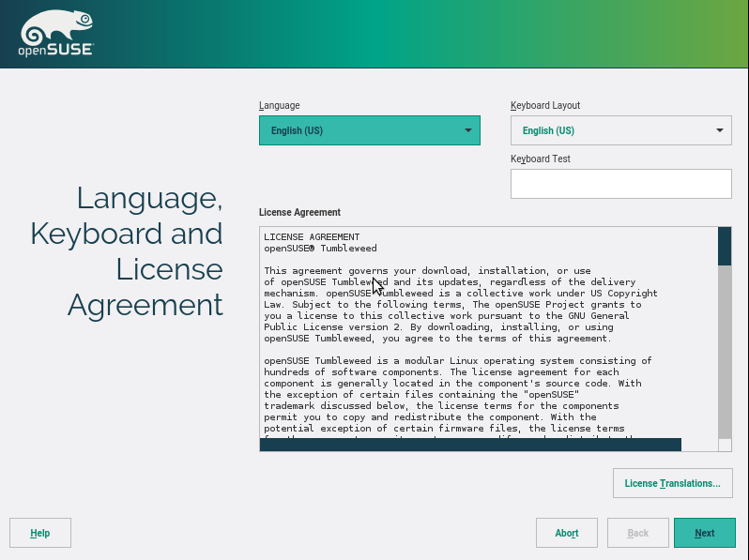
Task: Click the 'Language' label
Action: coord(280,105)
